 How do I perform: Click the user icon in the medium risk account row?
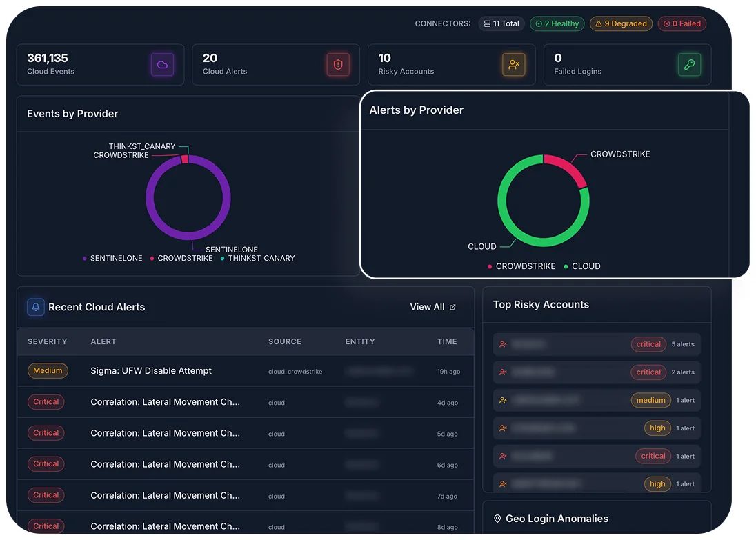tap(503, 400)
